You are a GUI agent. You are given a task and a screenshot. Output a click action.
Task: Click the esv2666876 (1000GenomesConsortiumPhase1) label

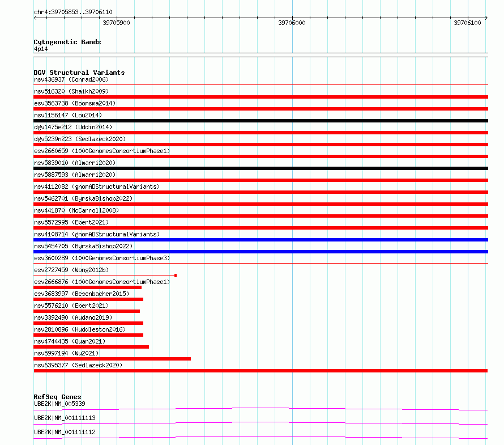(x=102, y=282)
